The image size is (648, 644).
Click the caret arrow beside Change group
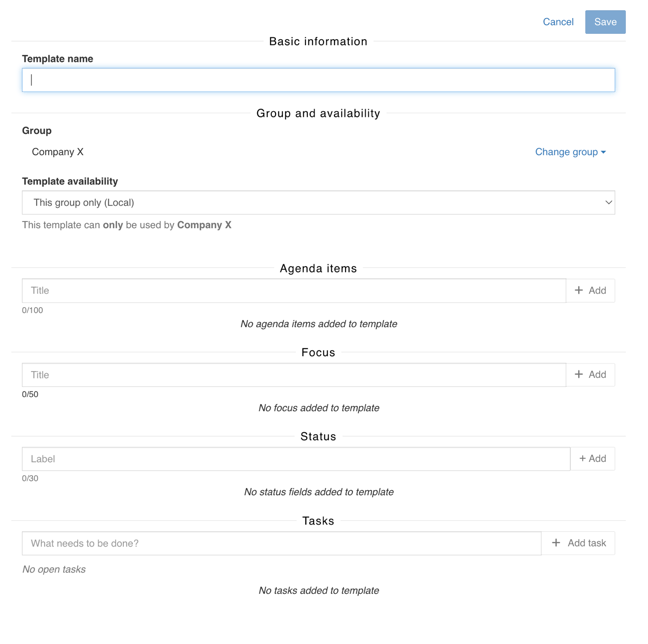pyautogui.click(x=604, y=153)
